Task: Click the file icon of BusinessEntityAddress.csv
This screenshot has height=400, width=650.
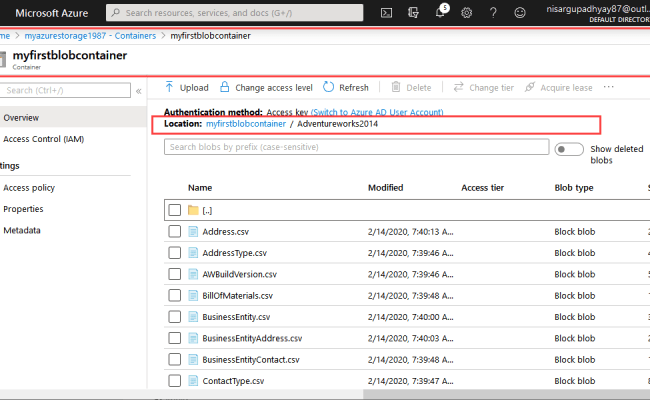Action: pos(193,338)
